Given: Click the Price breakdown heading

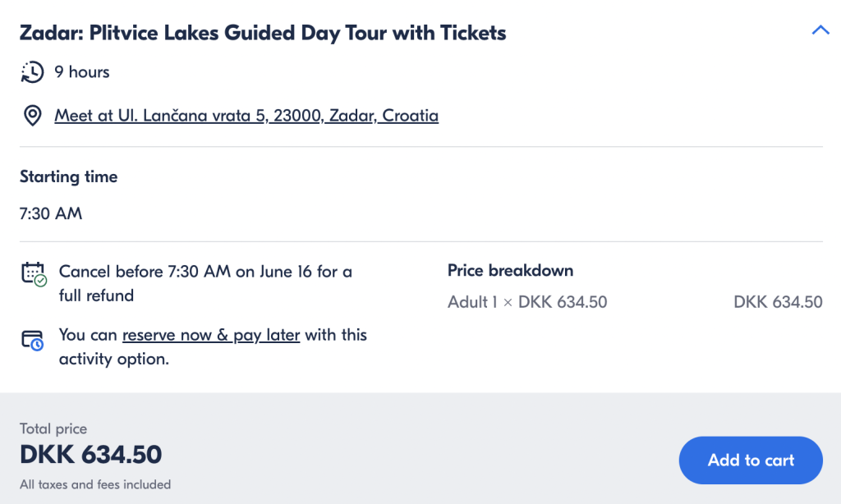Looking at the screenshot, I should pos(510,270).
